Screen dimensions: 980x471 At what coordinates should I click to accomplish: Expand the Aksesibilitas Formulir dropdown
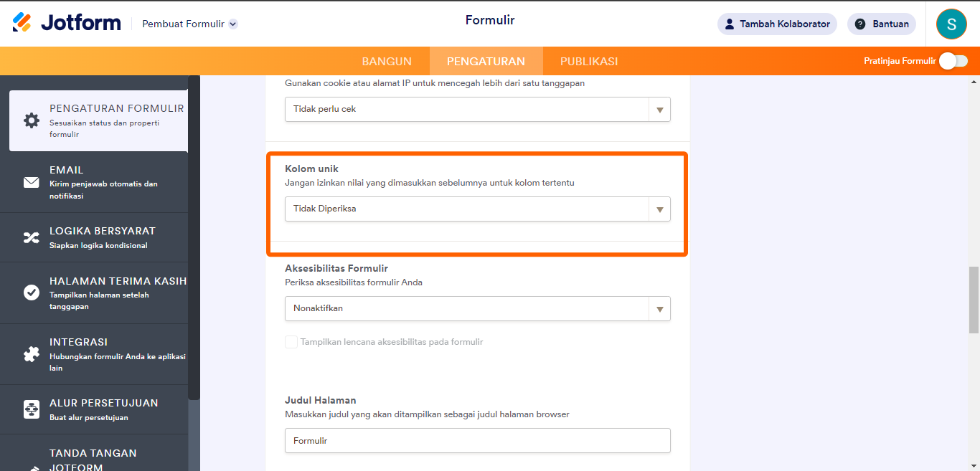[477, 308]
